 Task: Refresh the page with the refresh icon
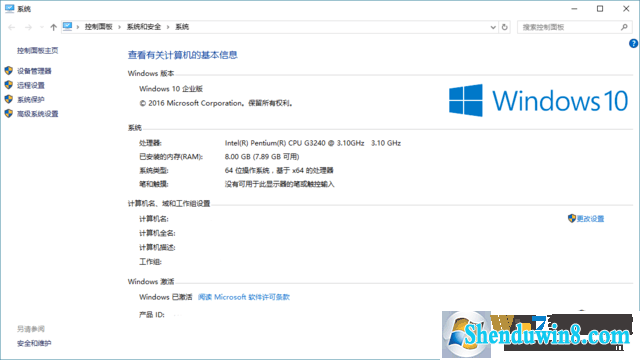pyautogui.click(x=504, y=27)
